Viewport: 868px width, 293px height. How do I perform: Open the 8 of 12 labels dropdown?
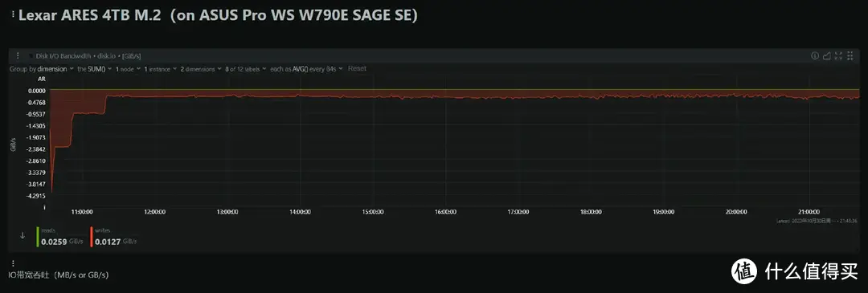246,68
